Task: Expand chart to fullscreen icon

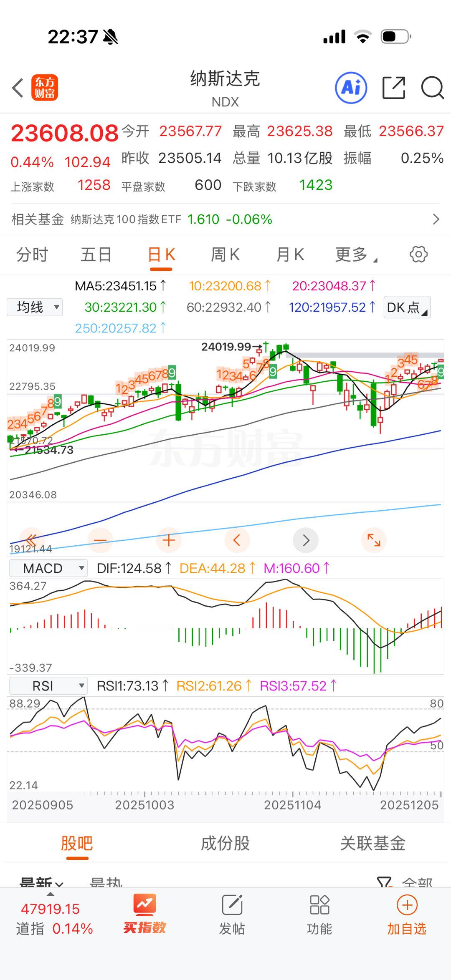Action: [374, 540]
